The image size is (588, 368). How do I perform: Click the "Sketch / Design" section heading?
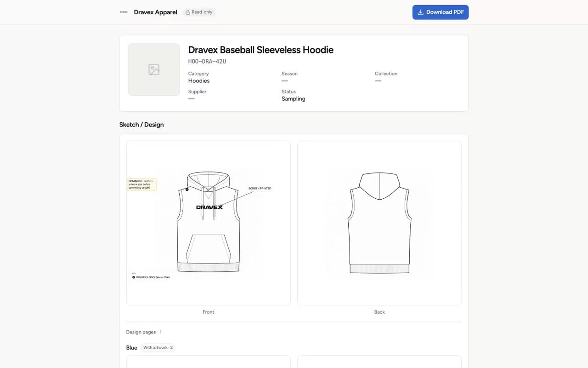[141, 125]
